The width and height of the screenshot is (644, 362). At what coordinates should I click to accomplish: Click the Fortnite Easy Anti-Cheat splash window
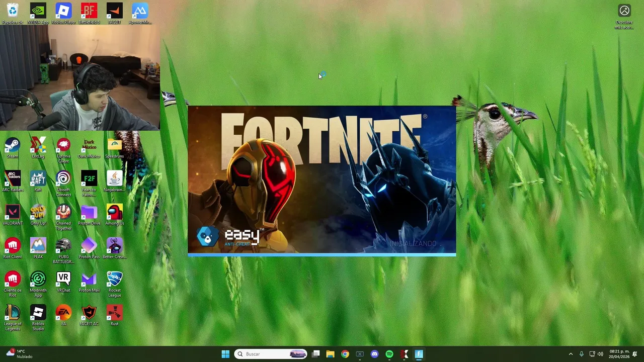pyautogui.click(x=322, y=181)
